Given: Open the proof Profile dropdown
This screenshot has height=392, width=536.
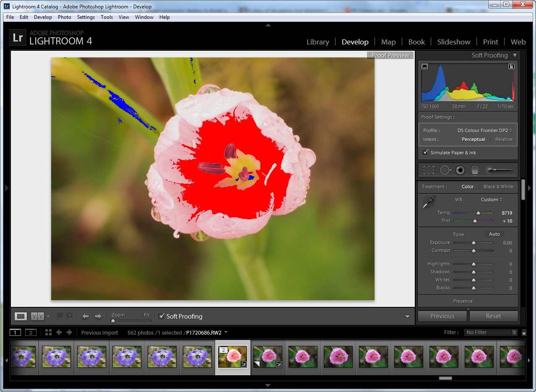Looking at the screenshot, I should tap(484, 130).
